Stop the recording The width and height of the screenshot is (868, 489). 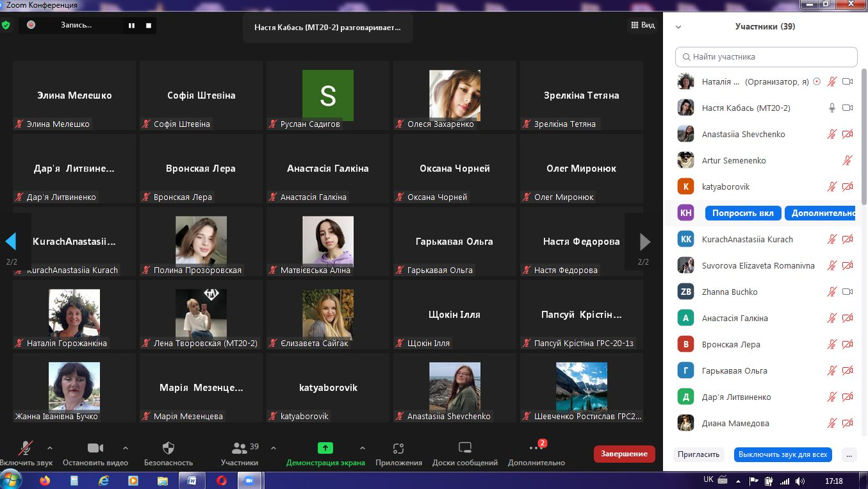(x=149, y=26)
